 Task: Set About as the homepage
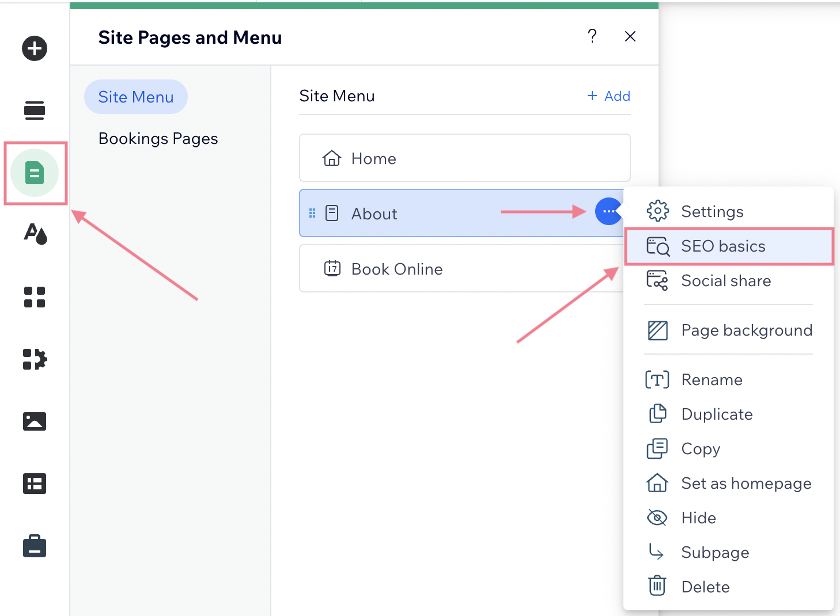pos(746,483)
